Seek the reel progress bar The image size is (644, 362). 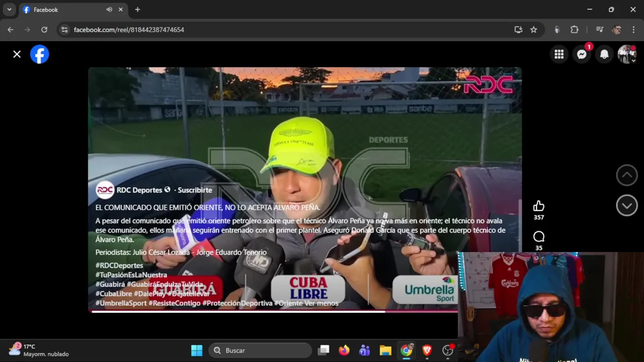coord(274,311)
